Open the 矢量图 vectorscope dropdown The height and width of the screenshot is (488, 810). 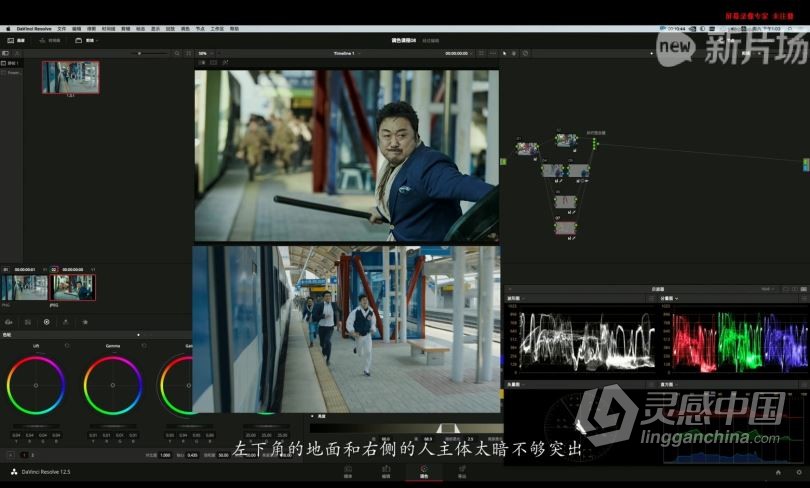pos(515,385)
